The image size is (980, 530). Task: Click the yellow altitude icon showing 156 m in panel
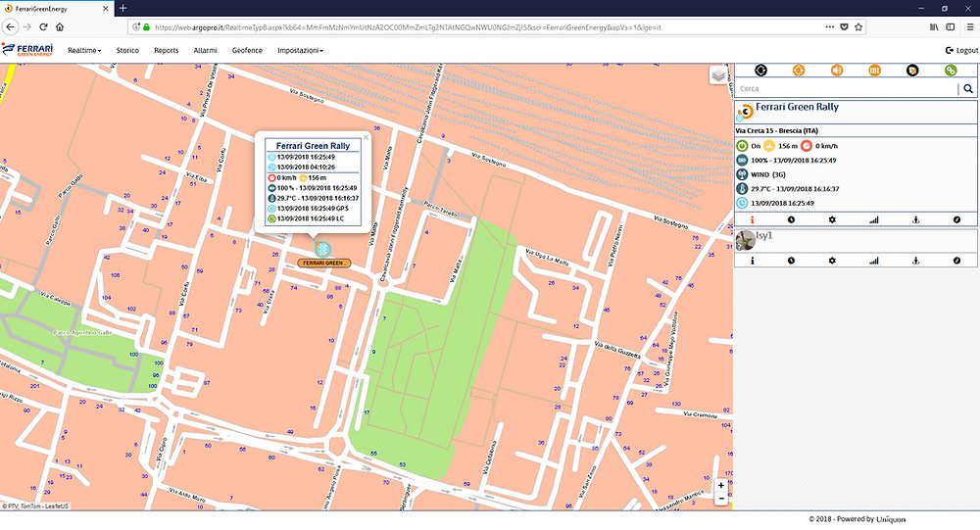(768, 146)
